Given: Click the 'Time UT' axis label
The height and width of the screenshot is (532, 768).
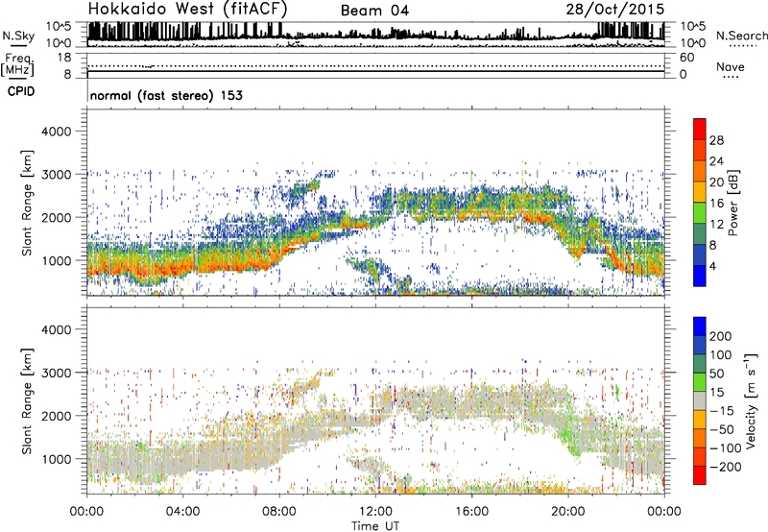Looking at the screenshot, I should (375, 526).
